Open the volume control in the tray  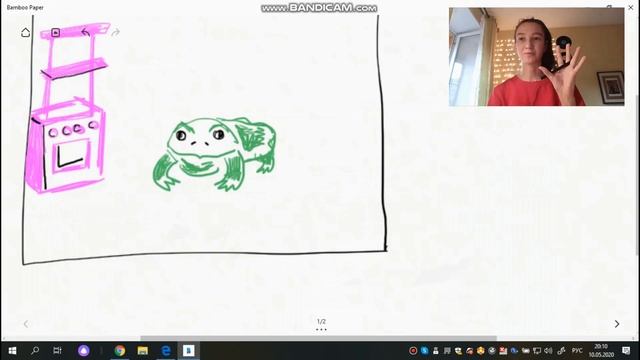[548, 351]
